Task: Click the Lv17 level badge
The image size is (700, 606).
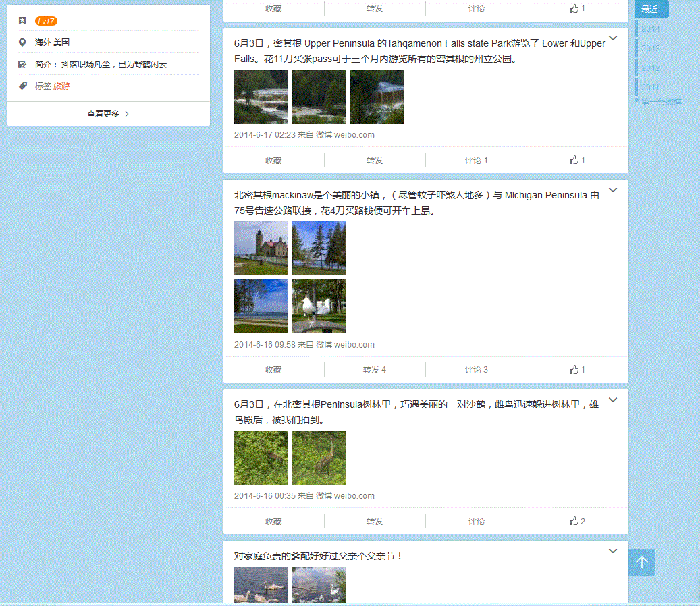Action: [x=46, y=21]
